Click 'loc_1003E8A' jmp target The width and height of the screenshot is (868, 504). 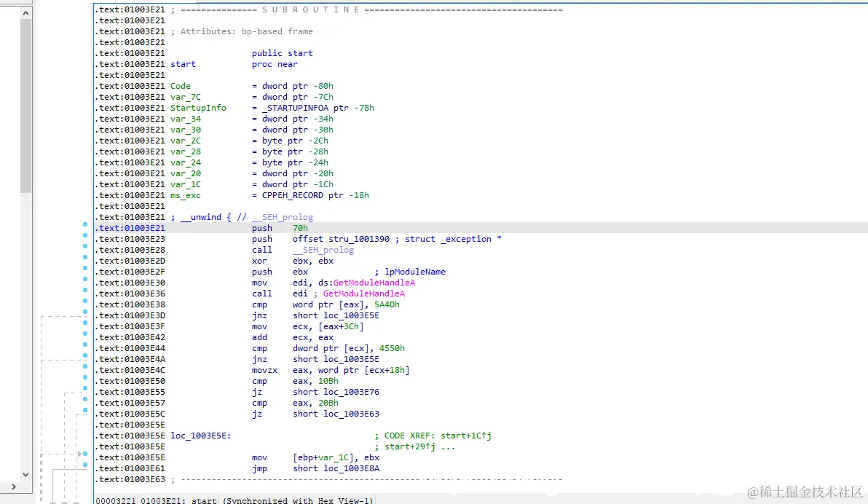click(352, 468)
